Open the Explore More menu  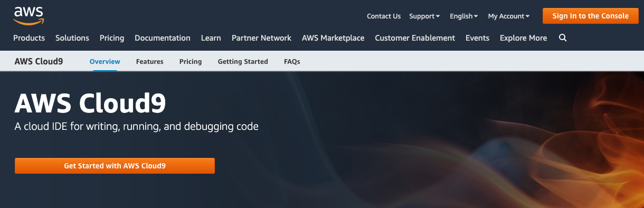(523, 38)
